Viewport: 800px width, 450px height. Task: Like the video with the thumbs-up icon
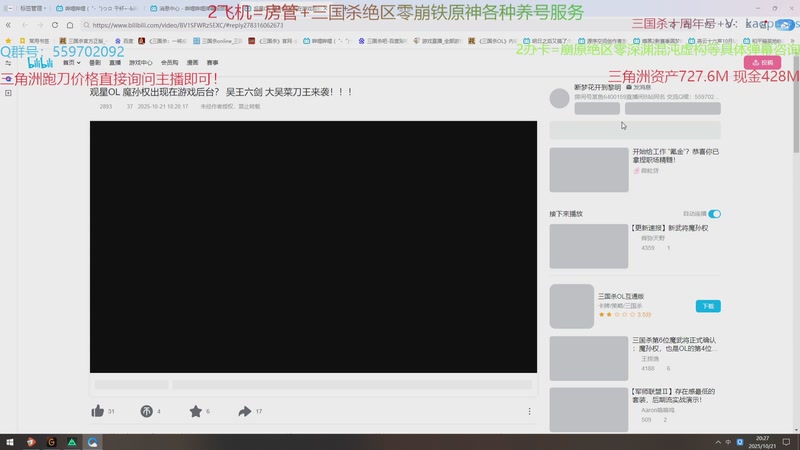97,411
